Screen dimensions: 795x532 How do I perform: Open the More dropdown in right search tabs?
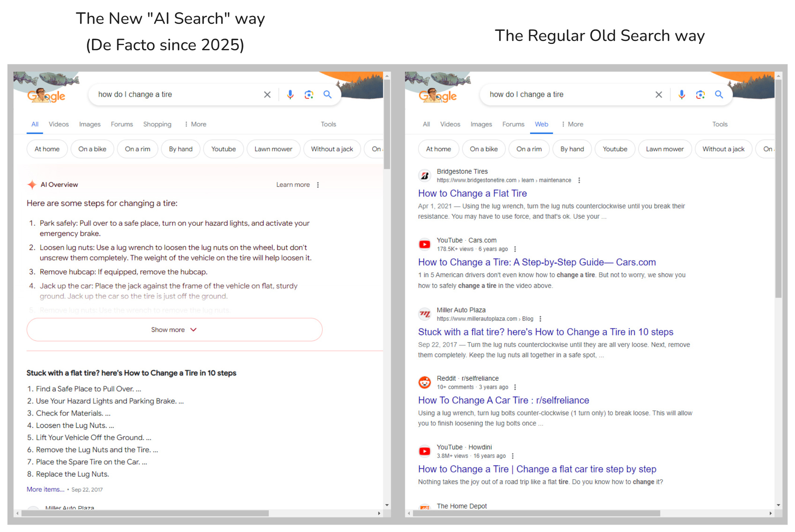tap(572, 124)
